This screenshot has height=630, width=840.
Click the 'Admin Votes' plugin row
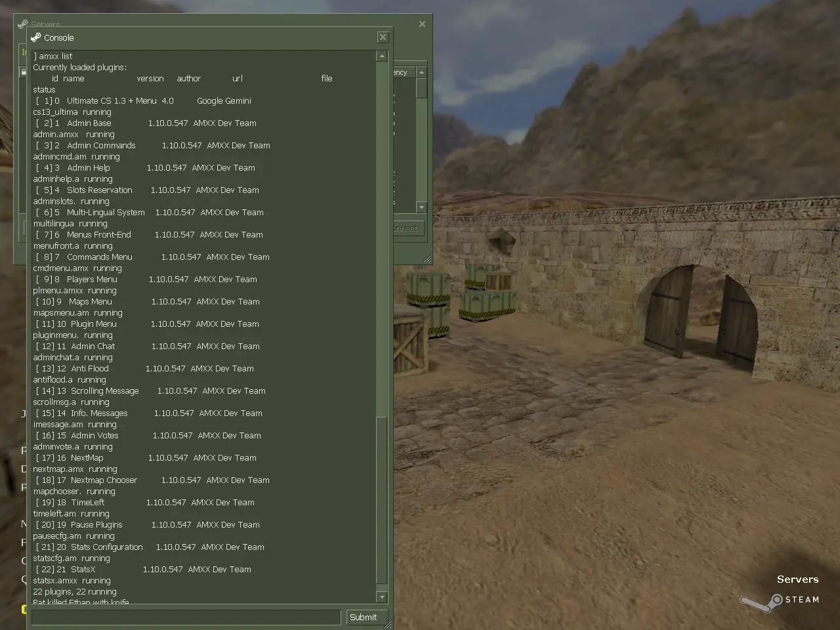point(148,436)
